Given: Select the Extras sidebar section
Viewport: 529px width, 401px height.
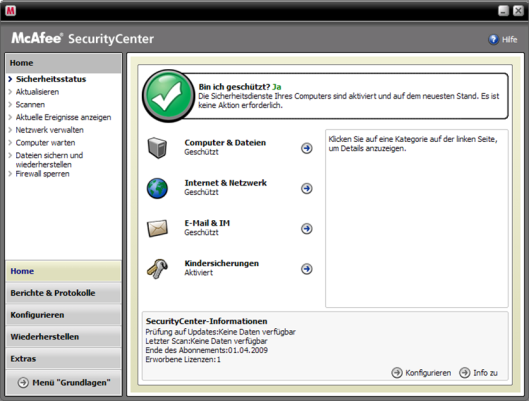Looking at the screenshot, I should 63,359.
